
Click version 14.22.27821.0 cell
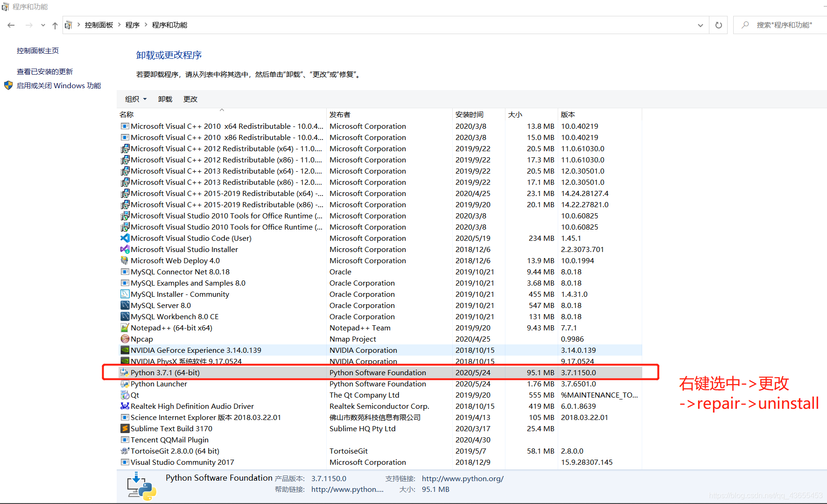click(x=585, y=204)
